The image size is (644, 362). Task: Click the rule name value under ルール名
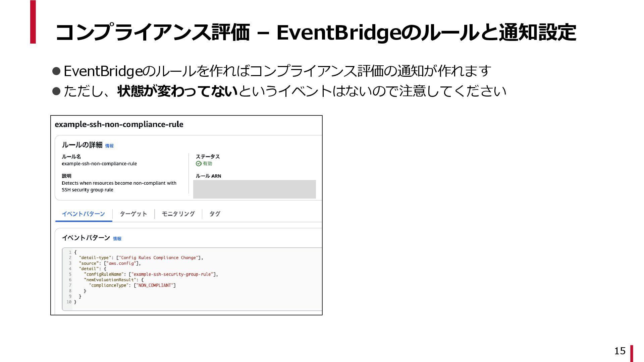99,164
